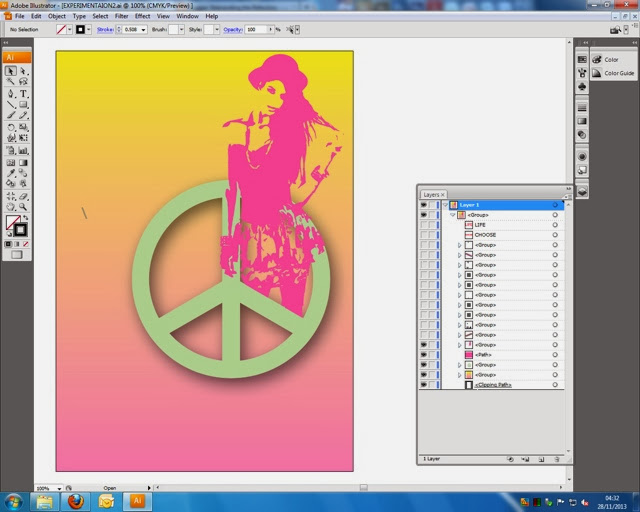Collapse the expanded top <Group> triangle
The height and width of the screenshot is (512, 640).
pyautogui.click(x=453, y=215)
